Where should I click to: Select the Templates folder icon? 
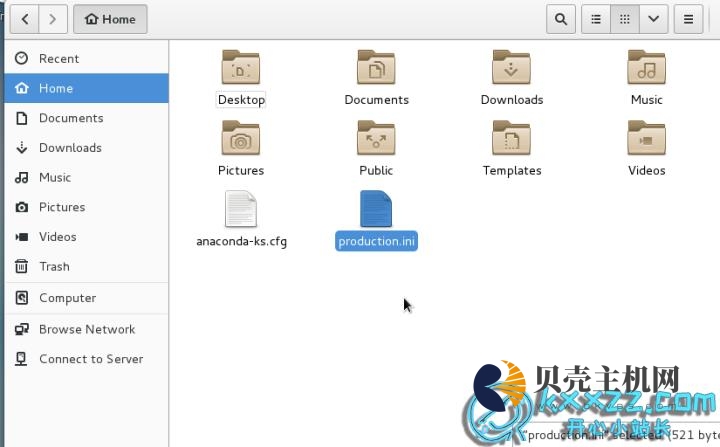coord(511,139)
